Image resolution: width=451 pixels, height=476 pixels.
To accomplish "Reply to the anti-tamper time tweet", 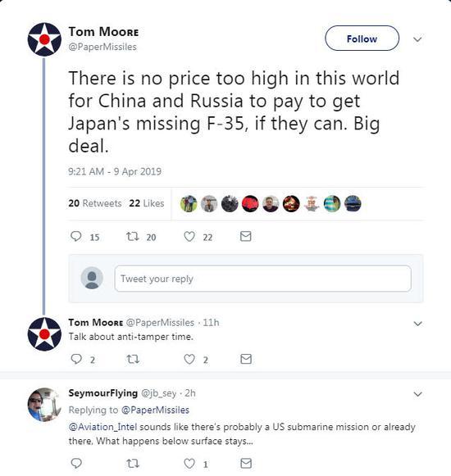I will pos(76,359).
